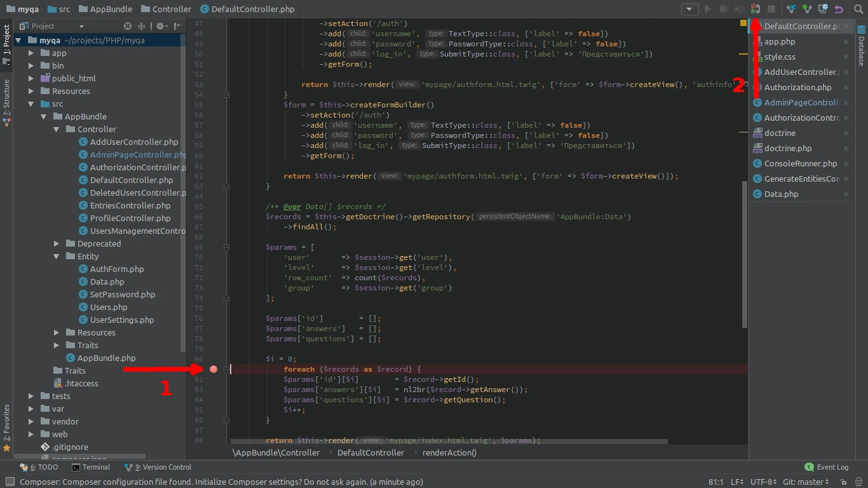868x488 pixels.
Task: Open the run configuration dropdown
Action: click(x=689, y=9)
